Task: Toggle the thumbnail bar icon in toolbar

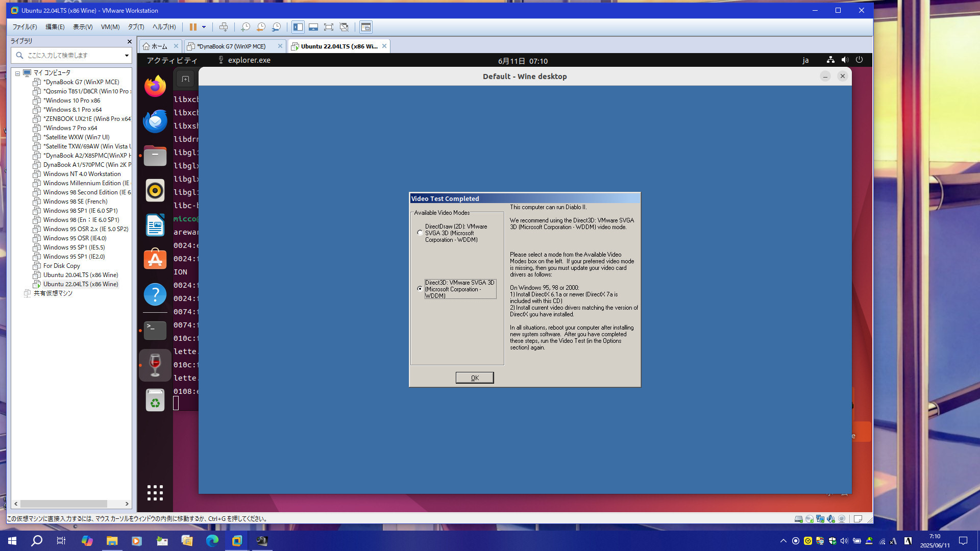Action: pyautogui.click(x=313, y=27)
